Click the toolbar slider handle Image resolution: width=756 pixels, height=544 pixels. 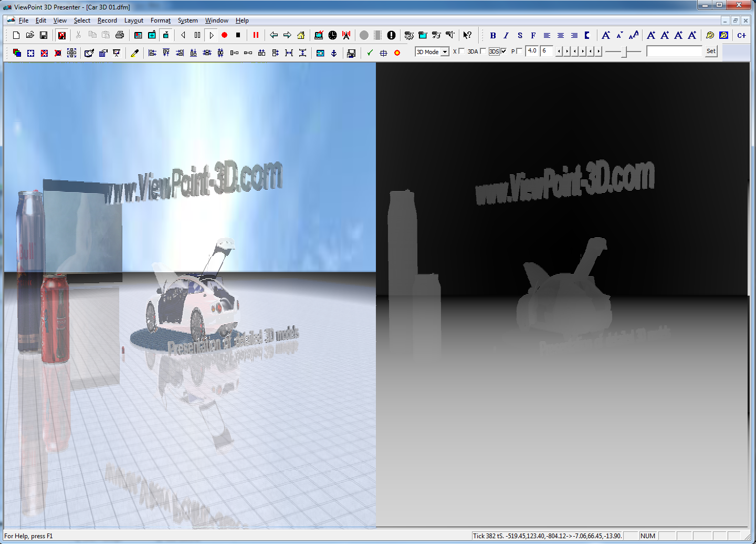tap(624, 51)
